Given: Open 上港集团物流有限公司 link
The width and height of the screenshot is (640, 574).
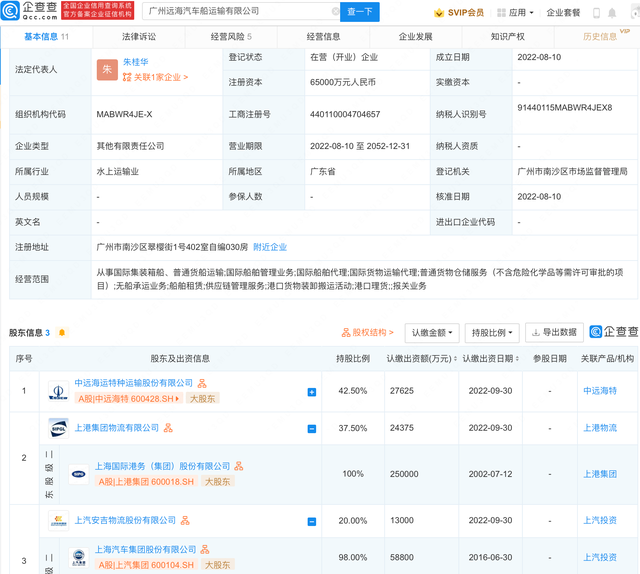Looking at the screenshot, I should tap(116, 428).
